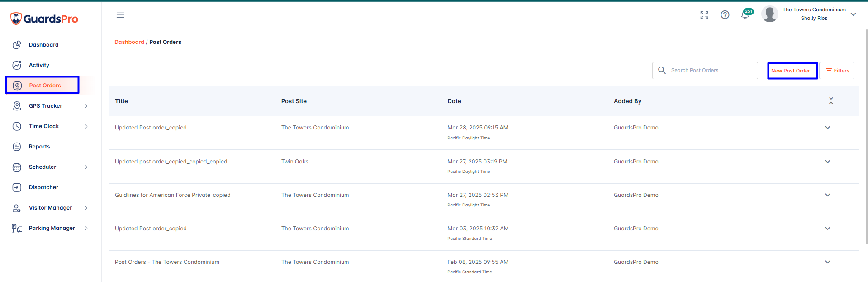Image resolution: width=868 pixels, height=282 pixels.
Task: Click the Date column header
Action: point(454,101)
